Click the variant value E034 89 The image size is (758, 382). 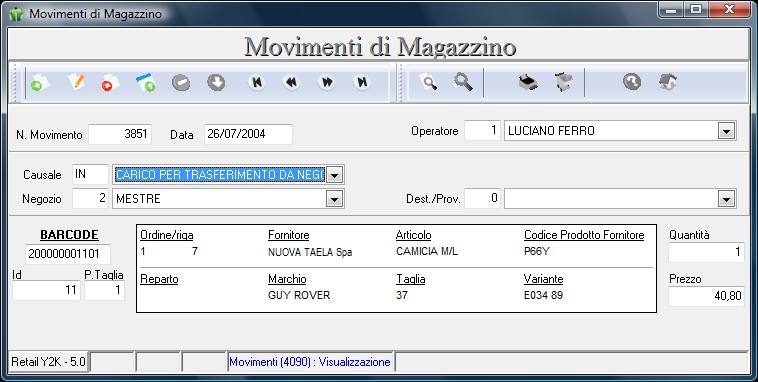[543, 295]
